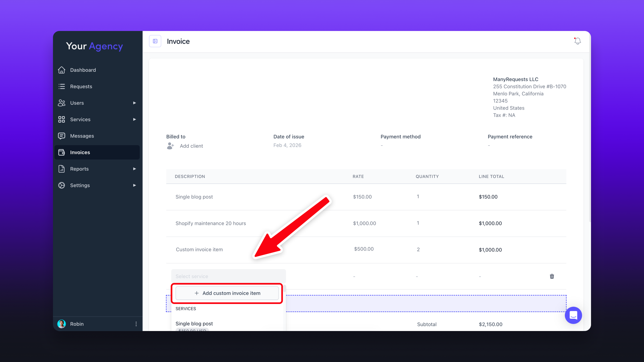This screenshot has height=362, width=644.
Task: Open the Requests page in sidebar
Action: pyautogui.click(x=81, y=86)
